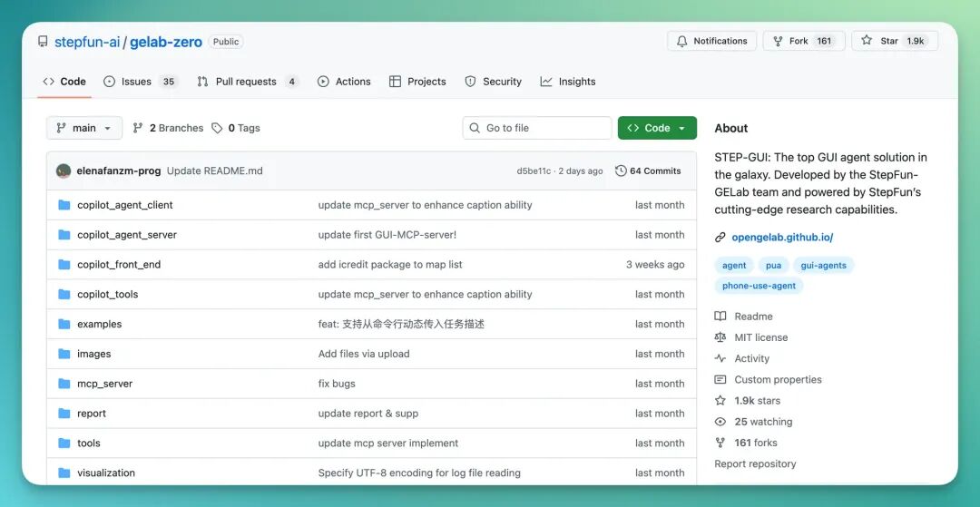Click the 'agent' topic tag

pos(734,266)
